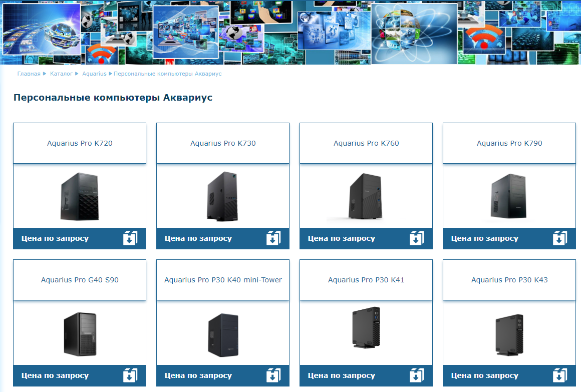Click the download icon on Aquarius Pro P30 K41 card
This screenshot has height=392, width=581.
click(x=417, y=375)
